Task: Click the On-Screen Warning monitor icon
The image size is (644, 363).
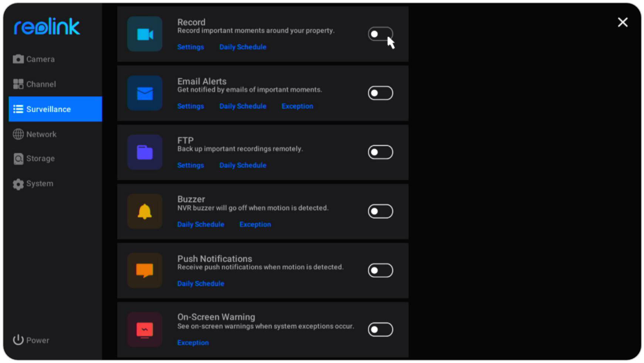Action: (145, 330)
